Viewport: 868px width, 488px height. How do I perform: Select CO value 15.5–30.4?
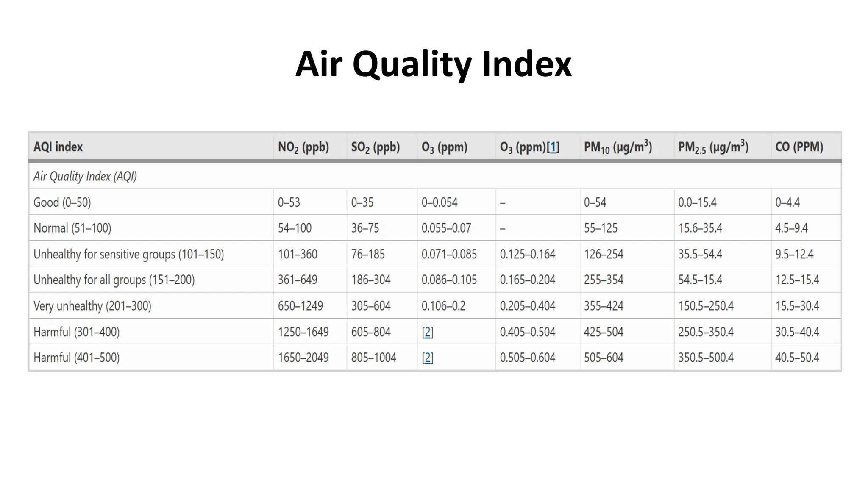pos(797,306)
